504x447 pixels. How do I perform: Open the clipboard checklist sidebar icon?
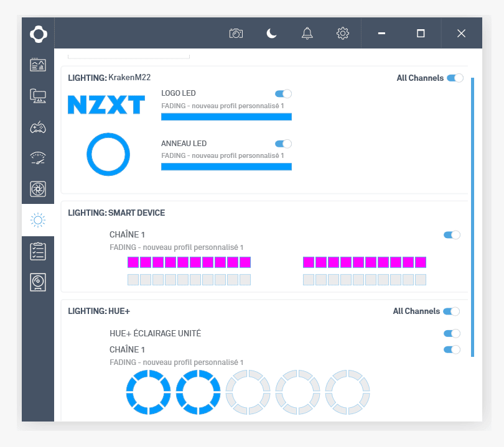(38, 251)
